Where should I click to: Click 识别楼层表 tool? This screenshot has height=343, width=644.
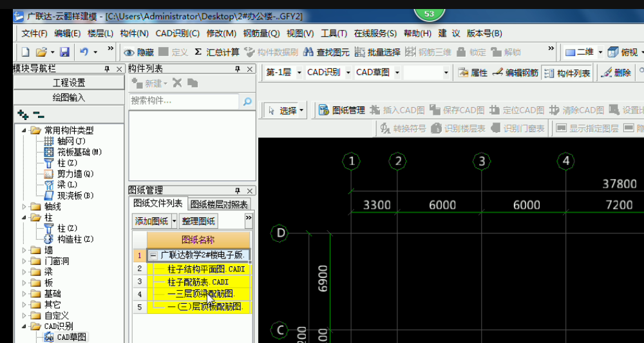coord(459,128)
